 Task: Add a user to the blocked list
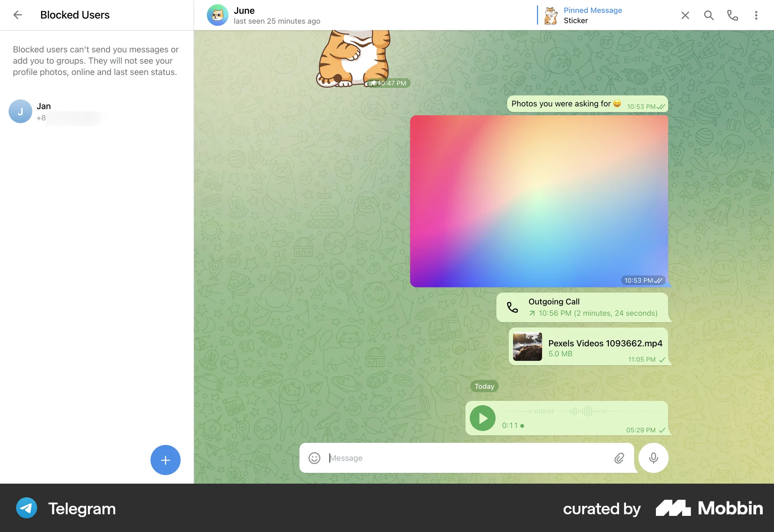coord(165,460)
